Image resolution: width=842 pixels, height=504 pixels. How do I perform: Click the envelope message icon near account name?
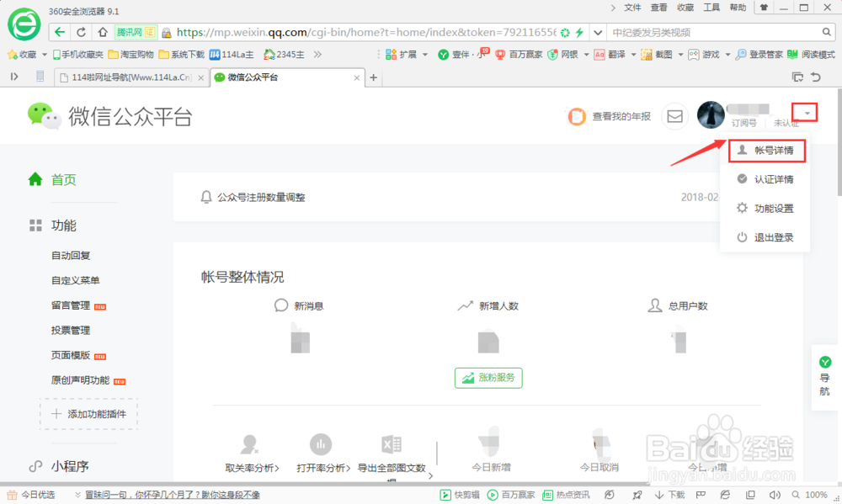[x=674, y=116]
